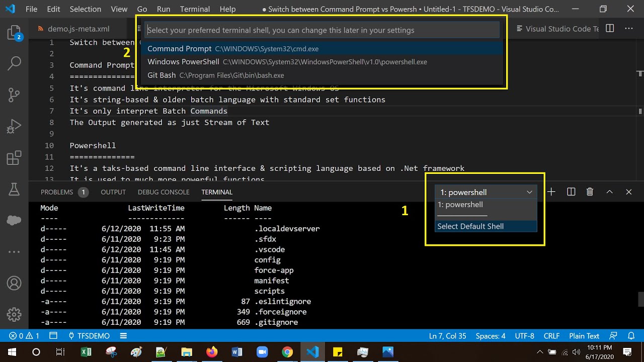
Task: Open the Explorer view in the activity bar
Action: coord(14,33)
